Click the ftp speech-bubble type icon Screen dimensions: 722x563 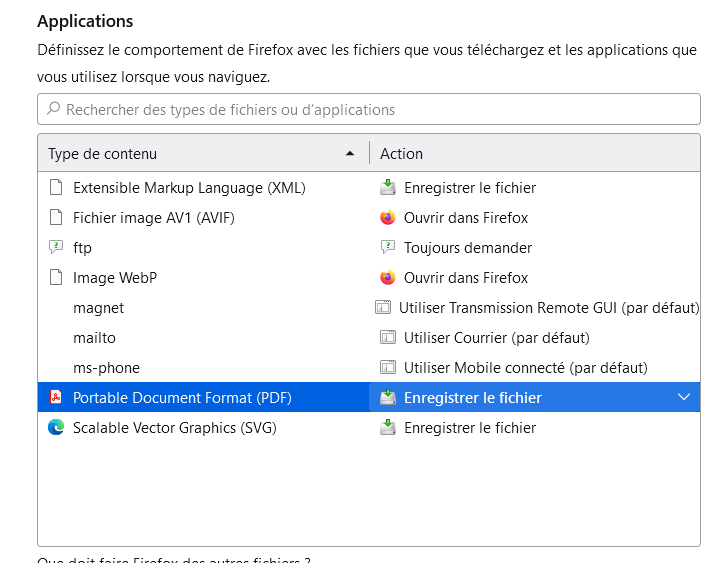tap(56, 248)
